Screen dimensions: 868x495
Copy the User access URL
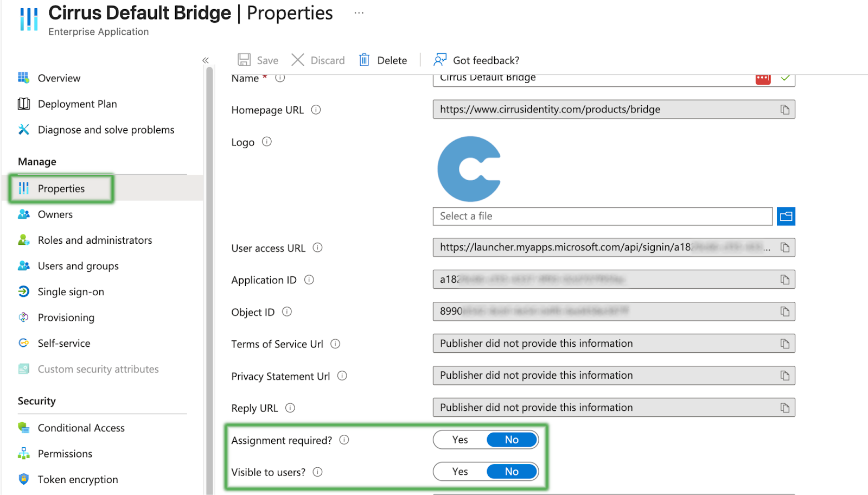[x=784, y=247]
